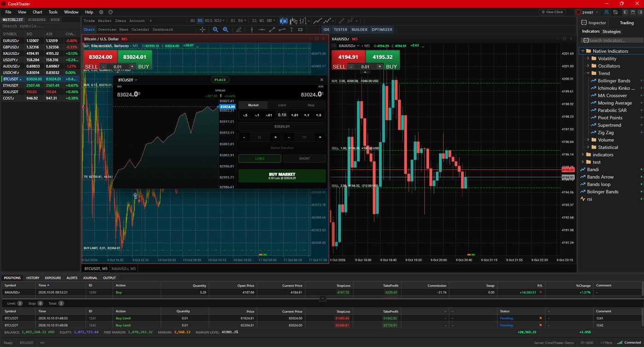Image resolution: width=644 pixels, height=347 pixels.
Task: Activate the M15 timeframe
Action: click(x=209, y=21)
